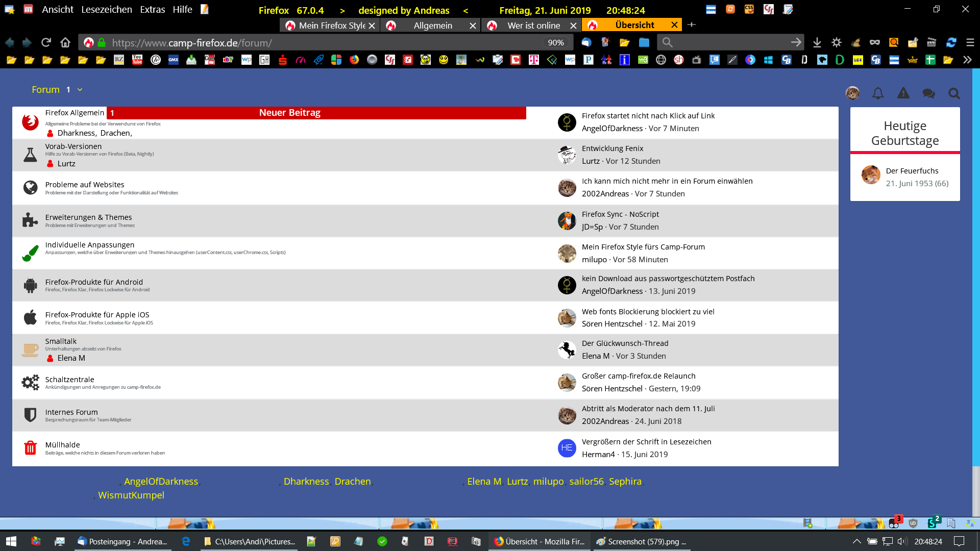The width and height of the screenshot is (980, 551).
Task: Open the downloads arrow icon
Action: tap(817, 43)
